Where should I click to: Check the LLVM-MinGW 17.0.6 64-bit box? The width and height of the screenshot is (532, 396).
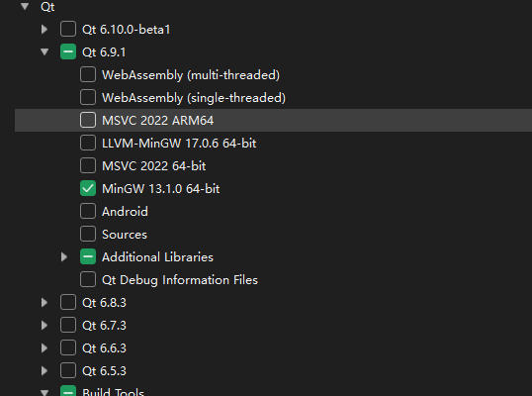88,143
